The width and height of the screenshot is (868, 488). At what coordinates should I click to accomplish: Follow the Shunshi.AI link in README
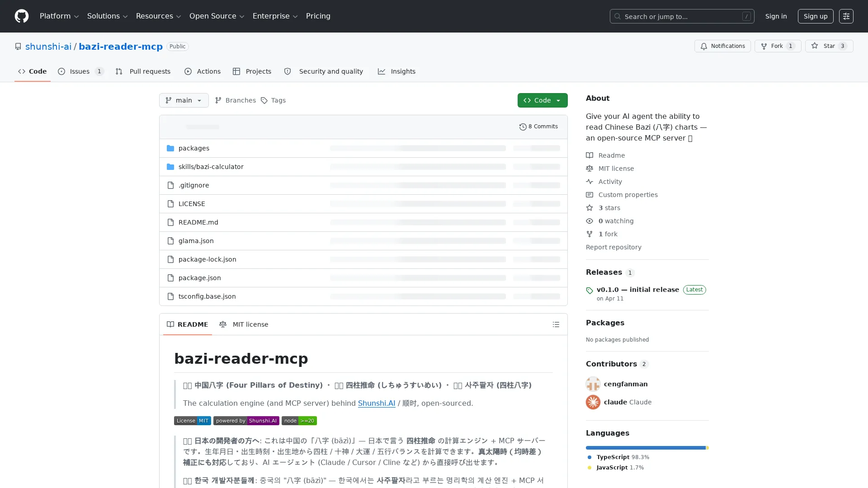click(377, 403)
